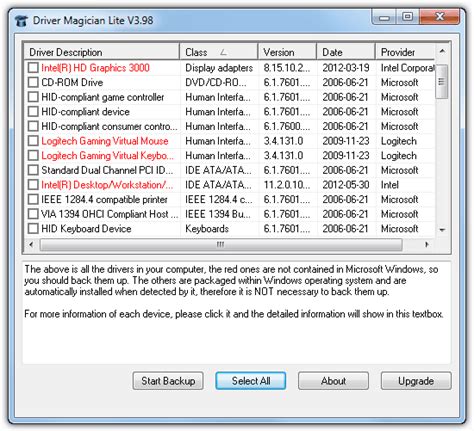474x431 pixels.
Task: Select Logitech Gaming Virtual Mouse driver name
Action: (105, 141)
